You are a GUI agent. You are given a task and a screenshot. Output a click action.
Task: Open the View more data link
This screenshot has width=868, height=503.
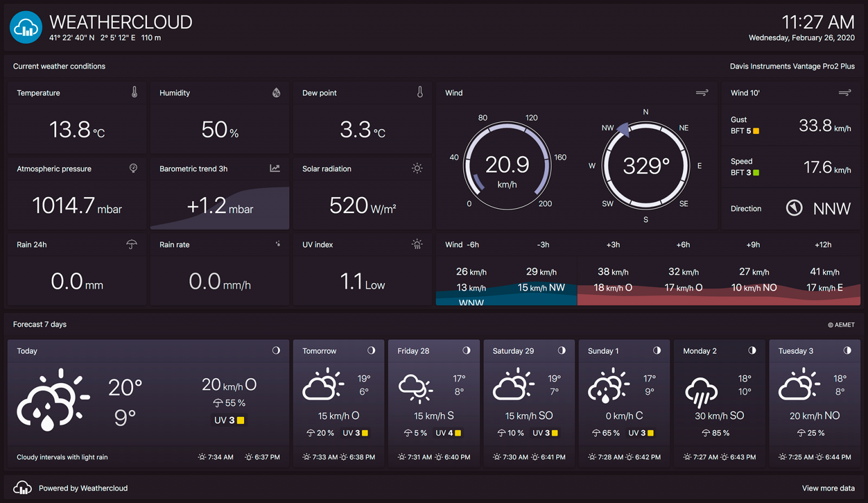point(828,488)
